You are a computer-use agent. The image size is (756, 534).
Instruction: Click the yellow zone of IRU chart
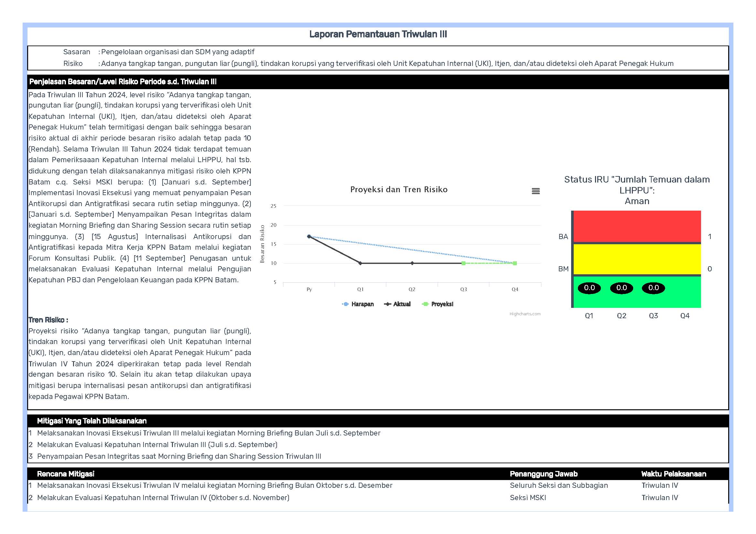pyautogui.click(x=637, y=259)
